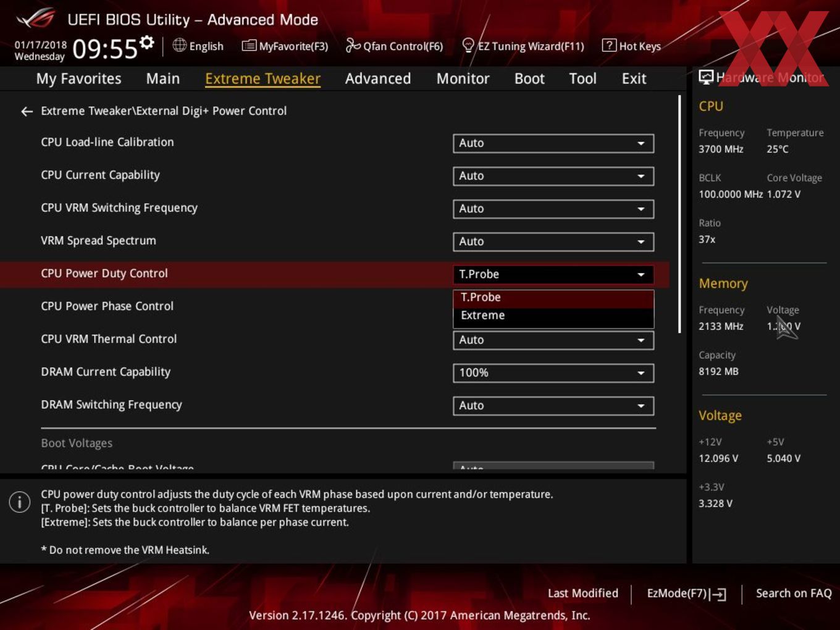
Task: Click the VRM Spread Spectrum label
Action: 98,240
